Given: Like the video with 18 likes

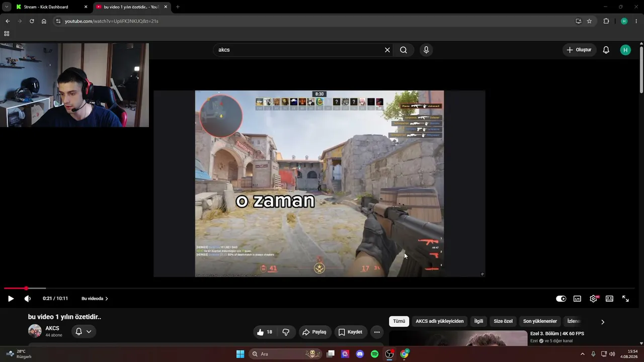Looking at the screenshot, I should click(x=265, y=332).
